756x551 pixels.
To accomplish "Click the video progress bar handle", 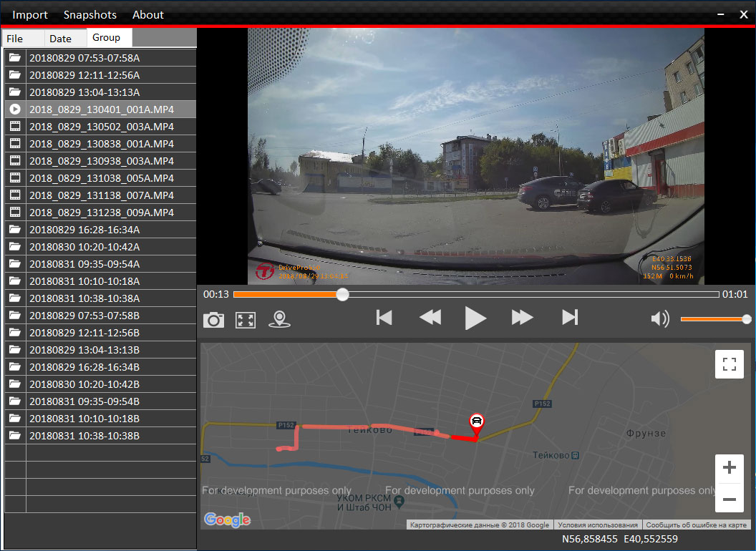I will (x=342, y=295).
